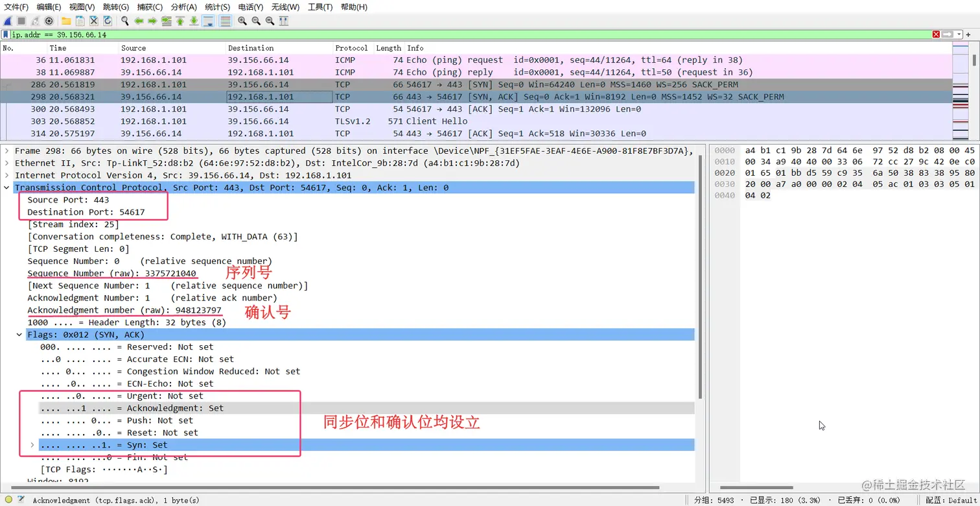Stop the running packet capture

(21, 21)
